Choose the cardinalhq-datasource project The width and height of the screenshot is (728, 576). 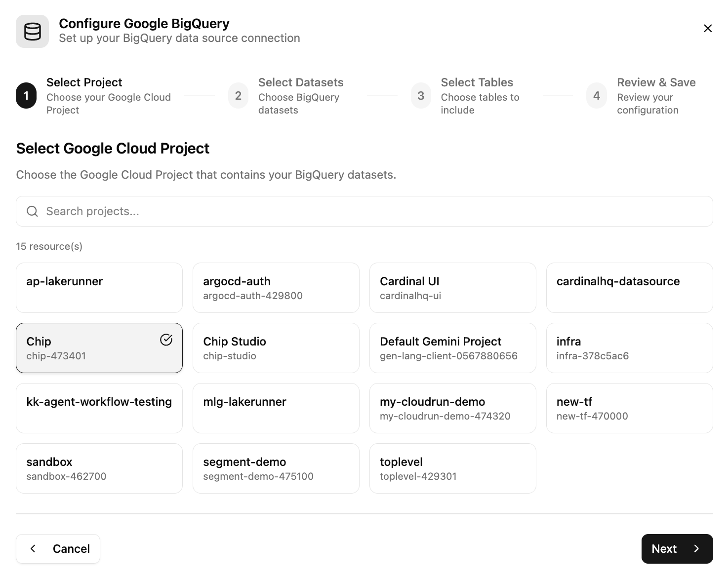point(629,288)
